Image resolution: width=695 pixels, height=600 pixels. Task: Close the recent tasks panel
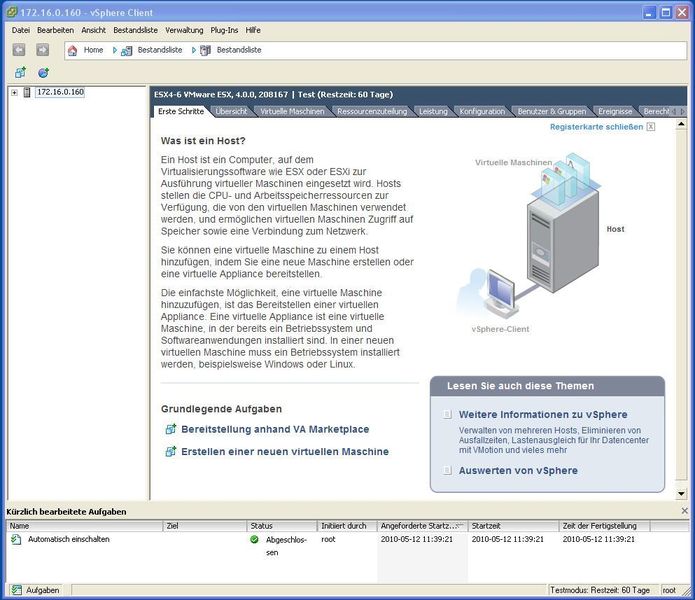685,511
